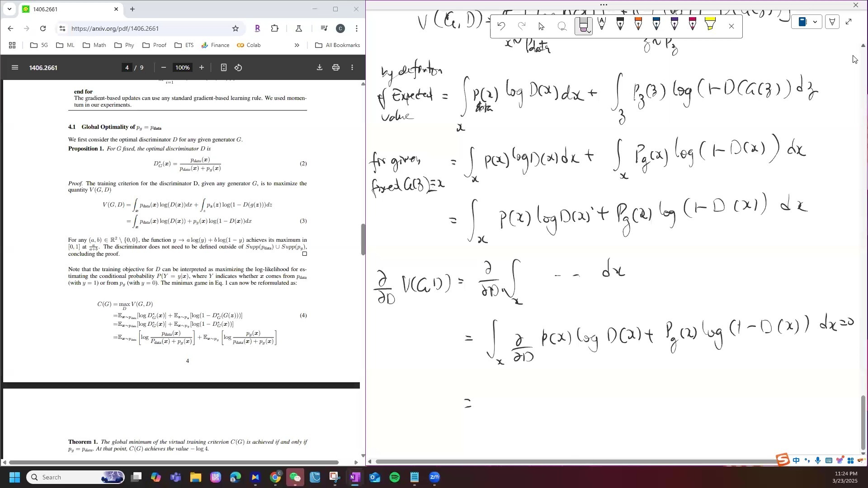Open the tab search dropdown
This screenshot has height=488, width=868.
(9, 9)
